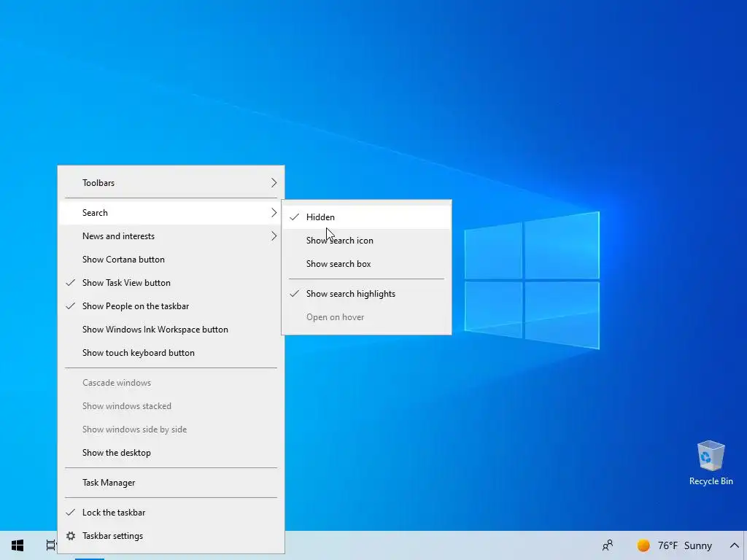Click the greyed Open on hover entry
The image size is (747, 560).
(366, 317)
